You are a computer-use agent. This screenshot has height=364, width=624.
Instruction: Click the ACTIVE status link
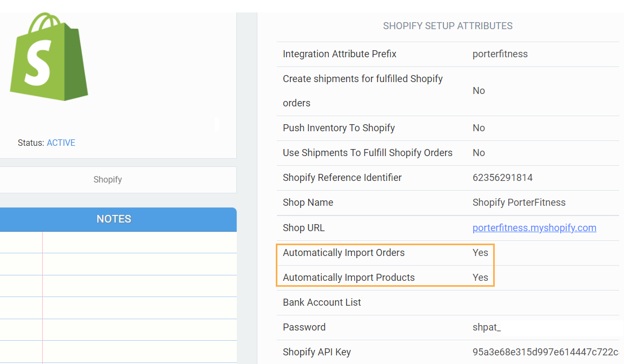pyautogui.click(x=61, y=143)
